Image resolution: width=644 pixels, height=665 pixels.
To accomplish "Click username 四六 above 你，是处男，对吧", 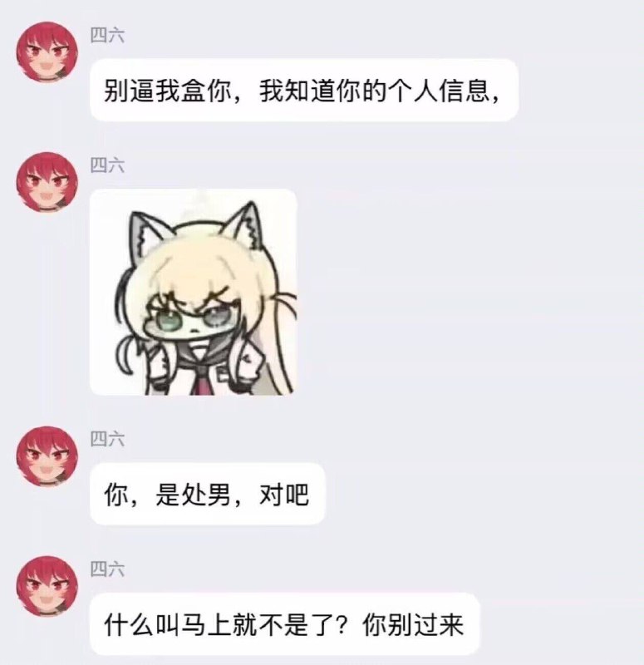I will [x=107, y=440].
